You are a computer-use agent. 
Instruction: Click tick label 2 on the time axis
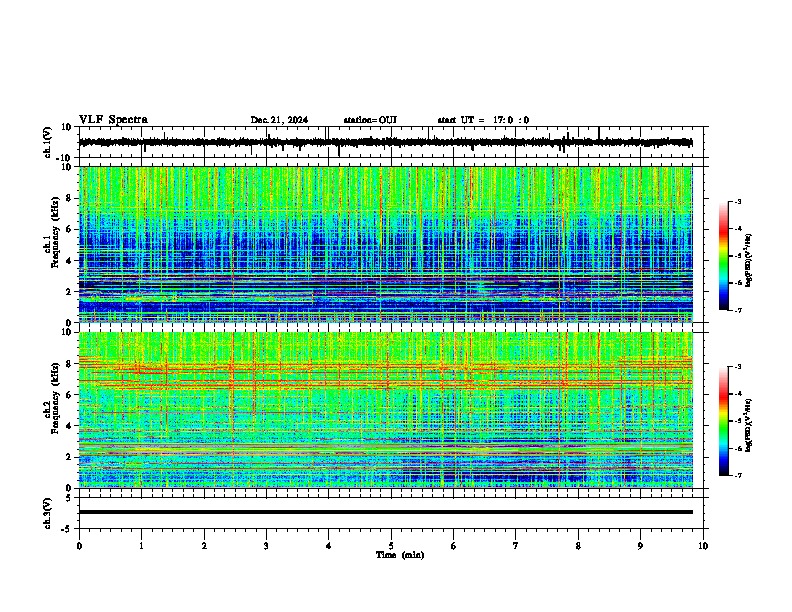coord(204,546)
